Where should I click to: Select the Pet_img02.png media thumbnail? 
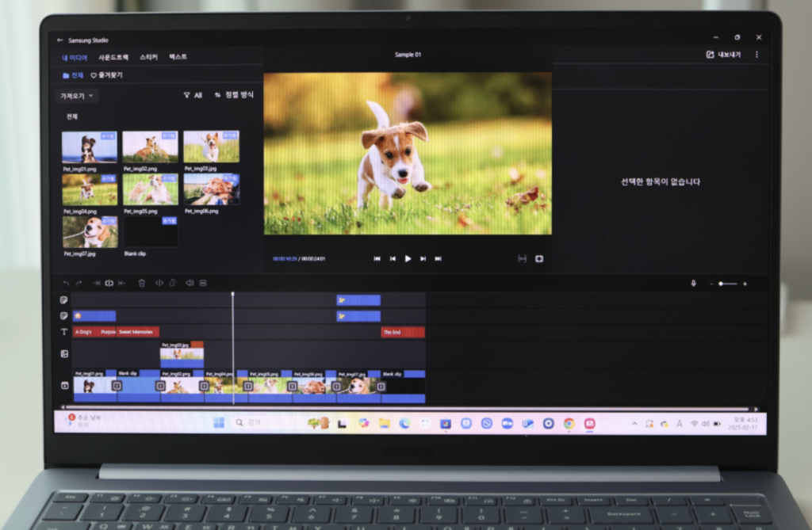(x=150, y=147)
